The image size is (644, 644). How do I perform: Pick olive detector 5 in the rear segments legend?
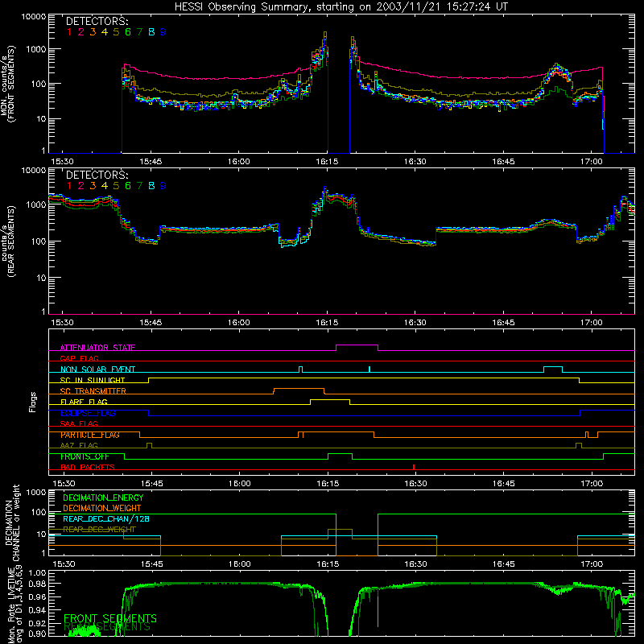point(116,186)
